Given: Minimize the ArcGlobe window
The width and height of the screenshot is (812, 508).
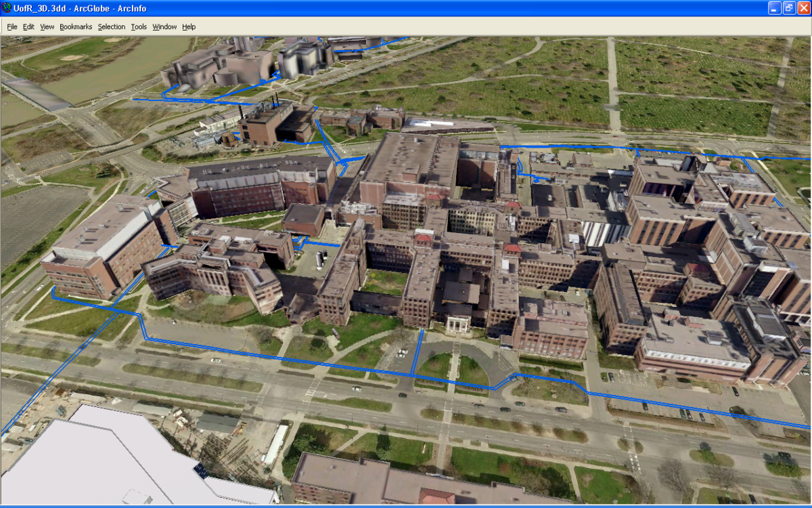Looking at the screenshot, I should pyautogui.click(x=775, y=8).
